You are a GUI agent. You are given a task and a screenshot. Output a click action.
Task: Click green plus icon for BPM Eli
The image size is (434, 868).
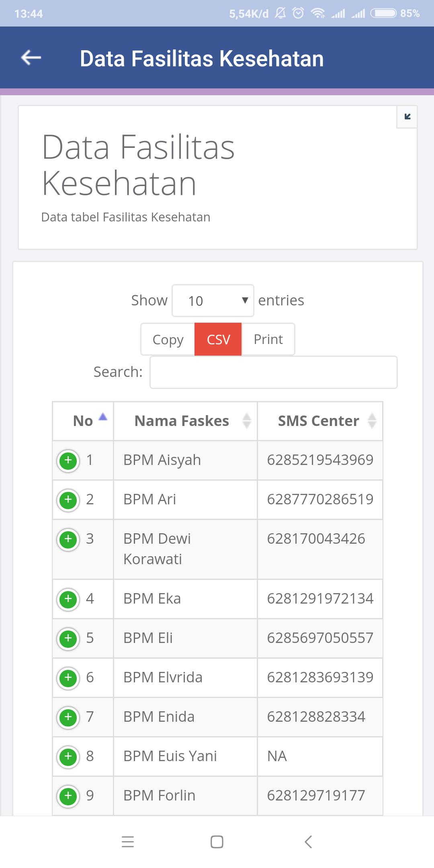click(x=68, y=639)
